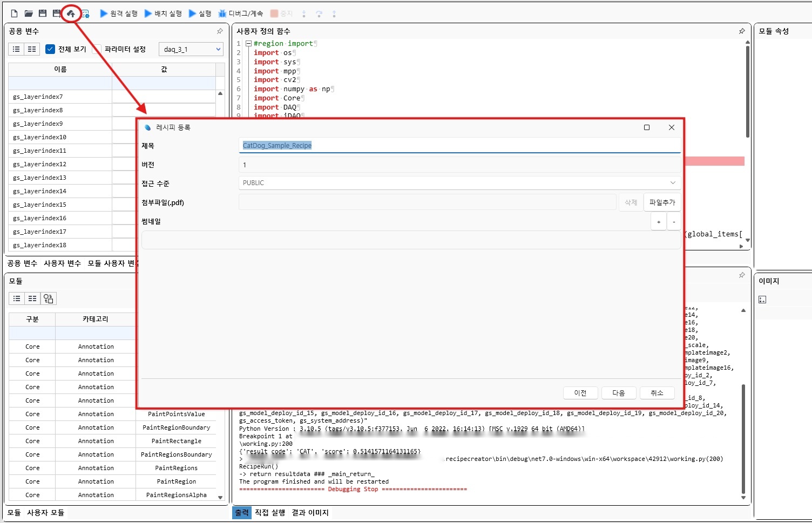Open the 직접 실행 tab

270,513
